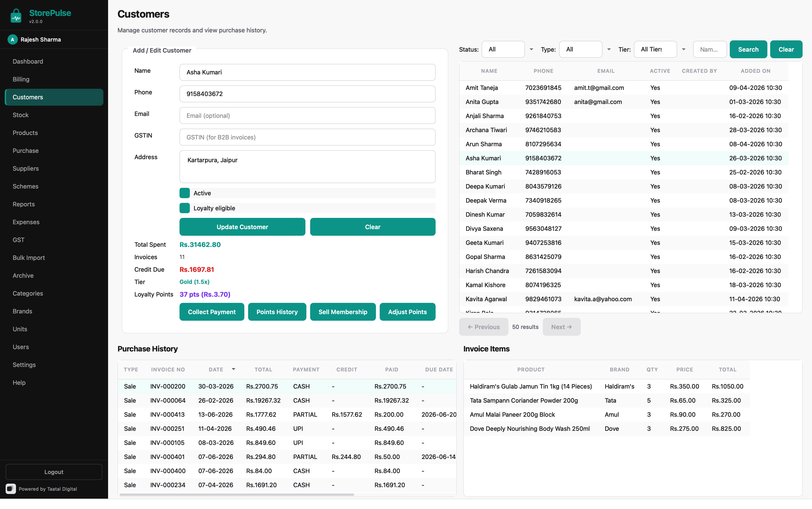Select invoice INV-000234 row

click(x=287, y=485)
